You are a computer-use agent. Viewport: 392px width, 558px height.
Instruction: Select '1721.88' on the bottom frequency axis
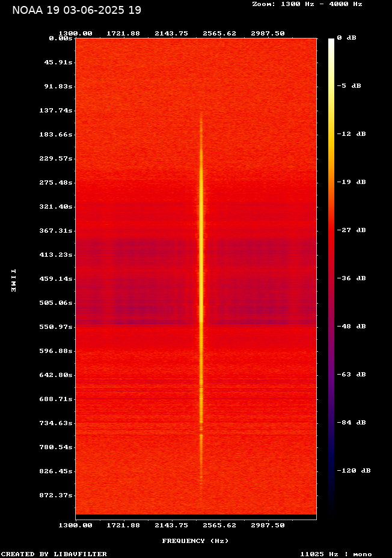pyautogui.click(x=123, y=526)
